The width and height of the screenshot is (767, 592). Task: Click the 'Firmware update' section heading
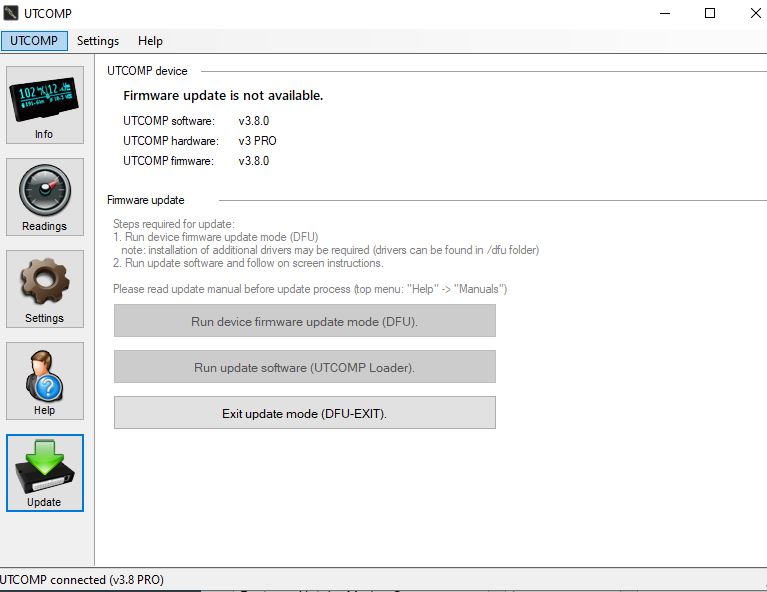point(146,200)
